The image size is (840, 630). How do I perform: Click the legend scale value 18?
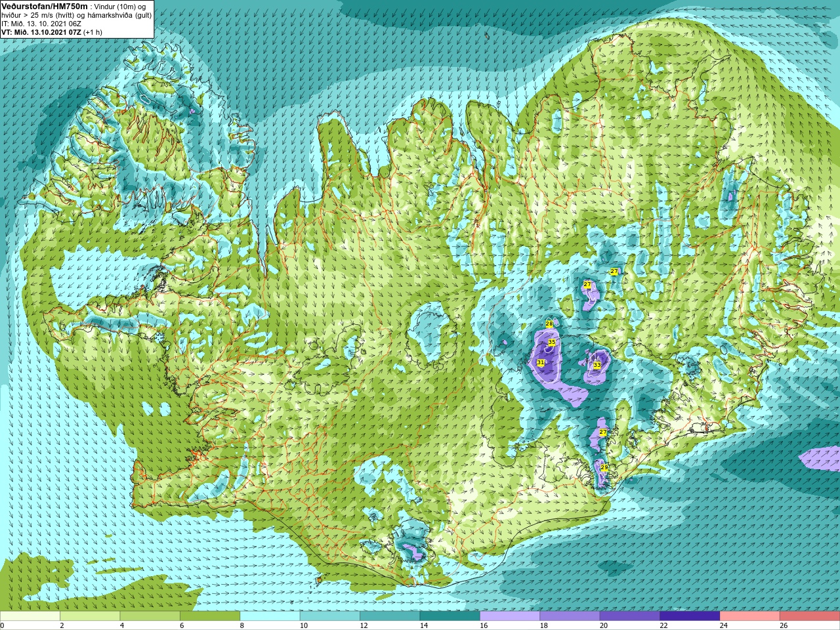[544, 626]
